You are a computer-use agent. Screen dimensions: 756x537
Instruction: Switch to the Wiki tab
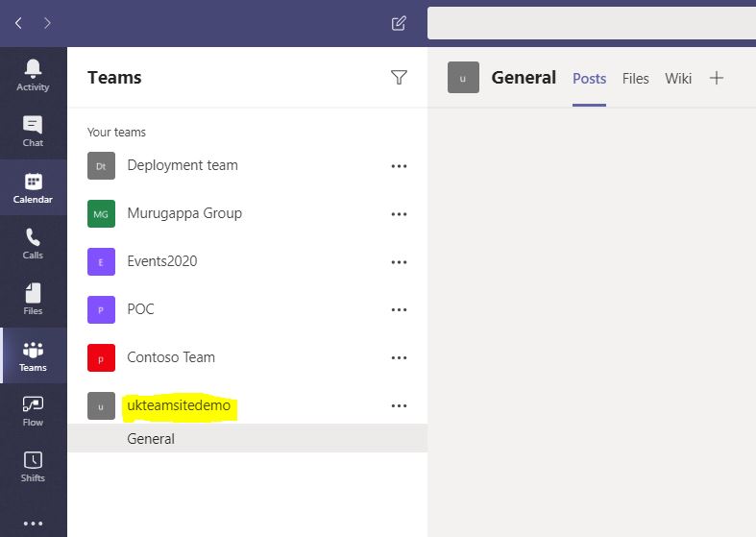(x=678, y=79)
